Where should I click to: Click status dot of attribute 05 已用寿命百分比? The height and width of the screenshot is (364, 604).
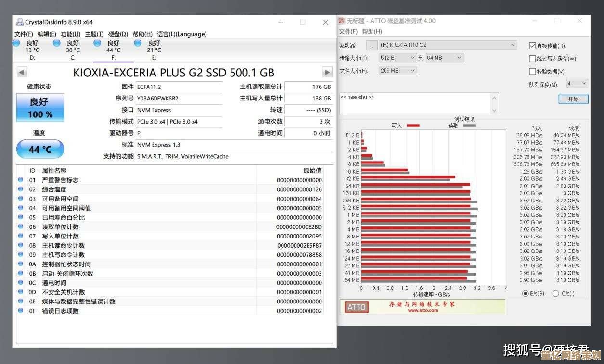(21, 217)
